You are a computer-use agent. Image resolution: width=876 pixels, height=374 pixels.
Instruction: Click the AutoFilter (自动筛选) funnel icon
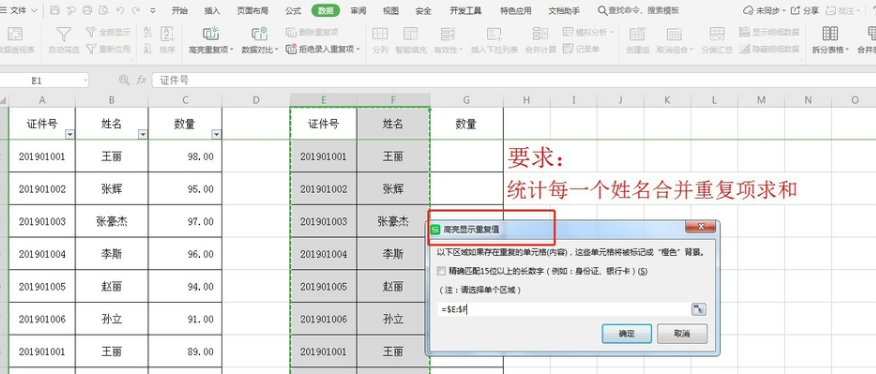point(64,35)
